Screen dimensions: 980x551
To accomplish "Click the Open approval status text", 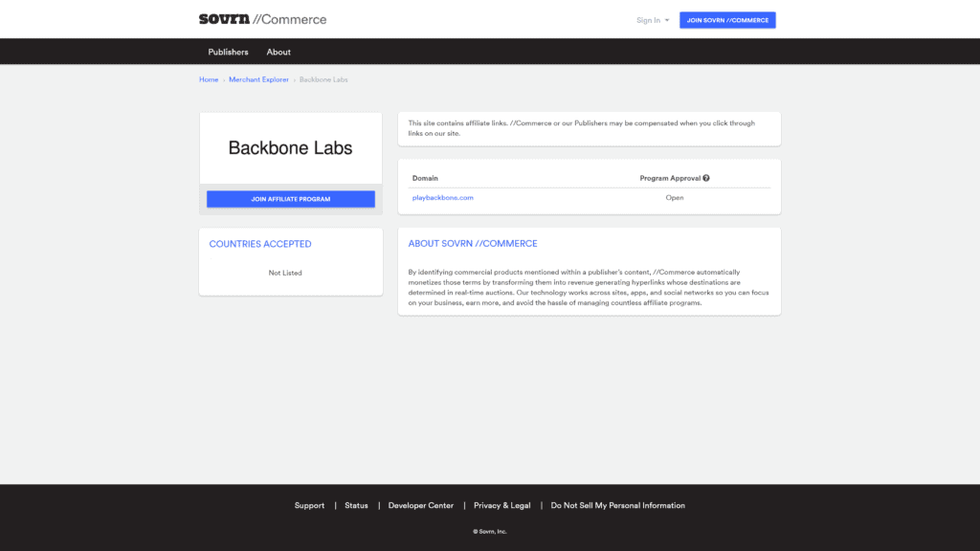I will click(x=675, y=197).
